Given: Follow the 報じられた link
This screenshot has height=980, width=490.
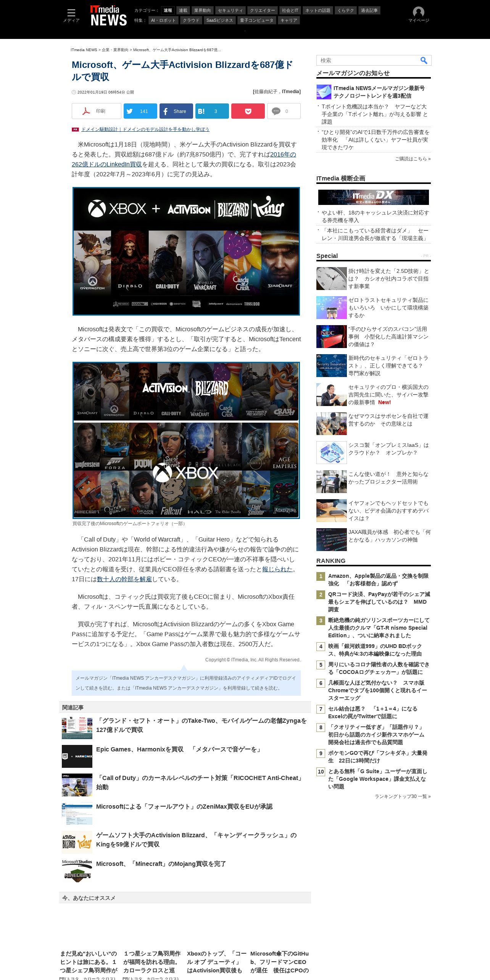Looking at the screenshot, I should point(277,569).
